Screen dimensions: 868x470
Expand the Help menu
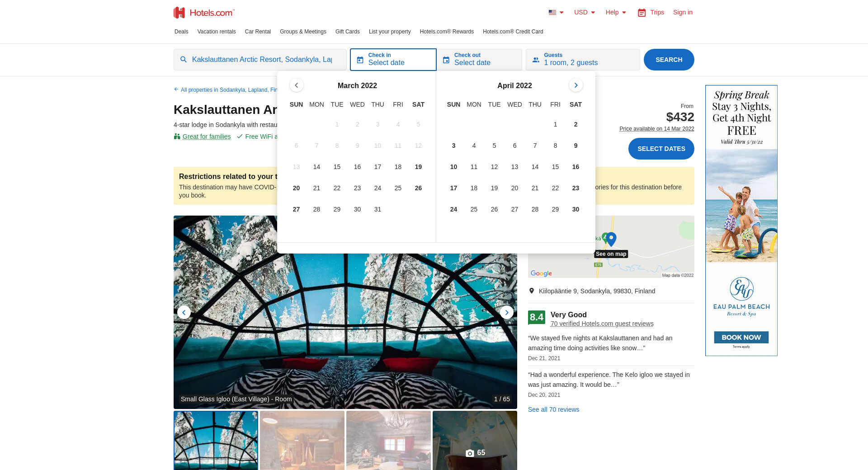pos(616,13)
